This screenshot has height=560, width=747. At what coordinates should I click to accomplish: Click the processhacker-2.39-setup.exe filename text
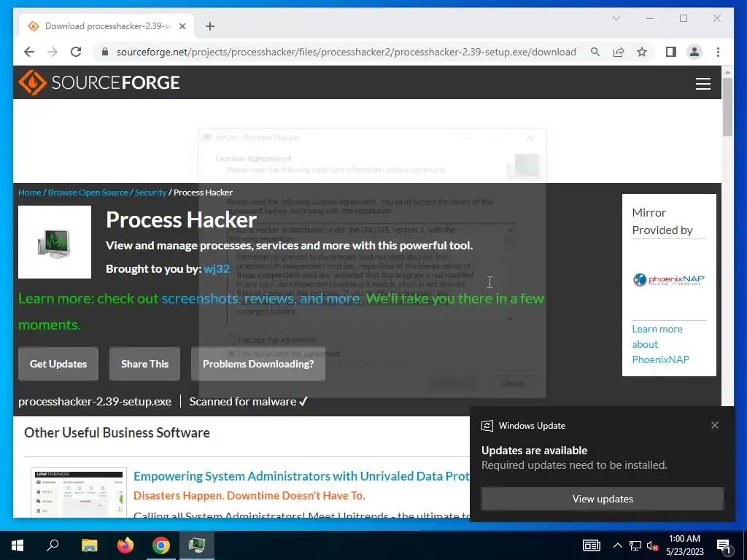tap(95, 402)
